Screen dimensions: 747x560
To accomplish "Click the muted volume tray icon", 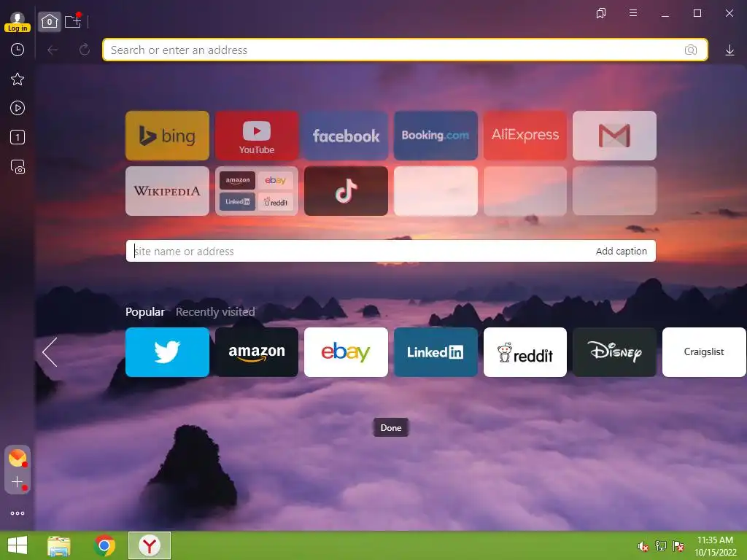I will pos(643,546).
